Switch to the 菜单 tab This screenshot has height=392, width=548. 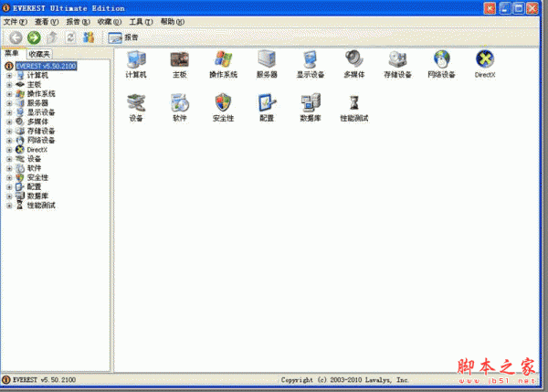point(12,54)
